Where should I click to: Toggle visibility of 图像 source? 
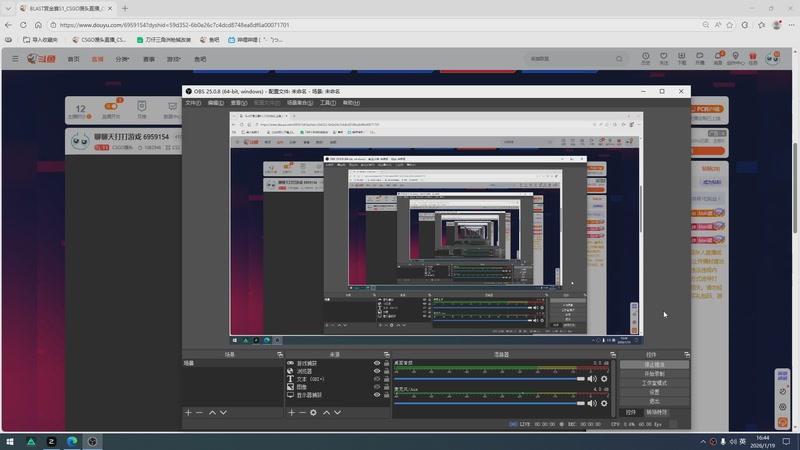[x=377, y=387]
